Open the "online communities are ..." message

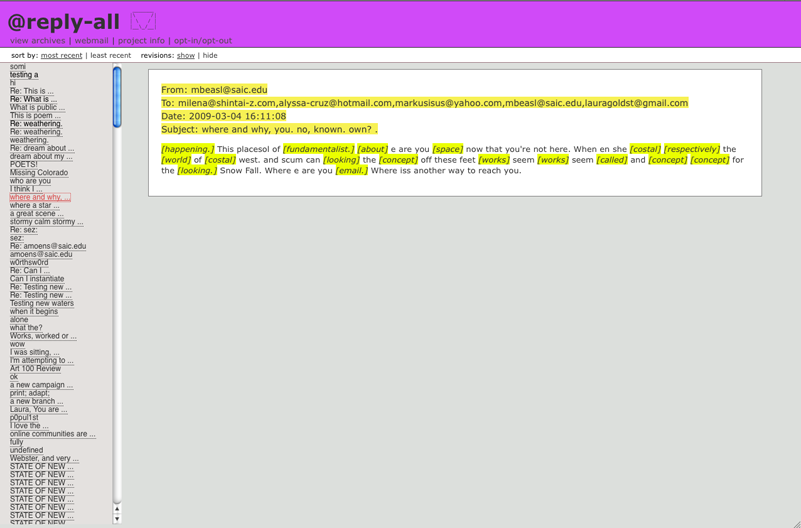point(53,434)
